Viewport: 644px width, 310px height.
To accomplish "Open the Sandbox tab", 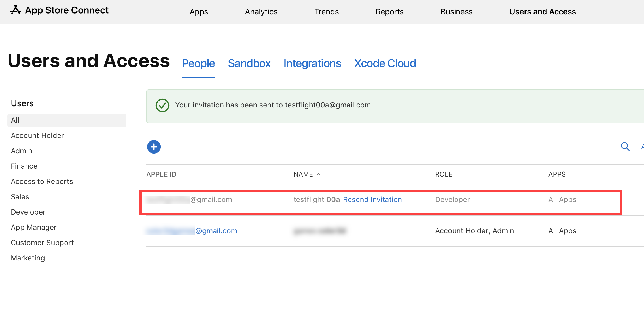I will point(249,63).
